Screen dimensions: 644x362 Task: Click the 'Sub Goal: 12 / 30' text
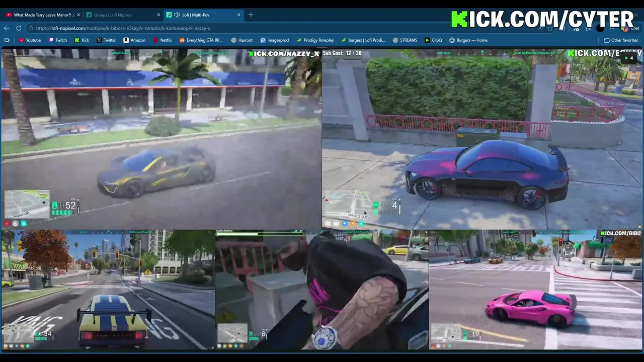pos(342,53)
